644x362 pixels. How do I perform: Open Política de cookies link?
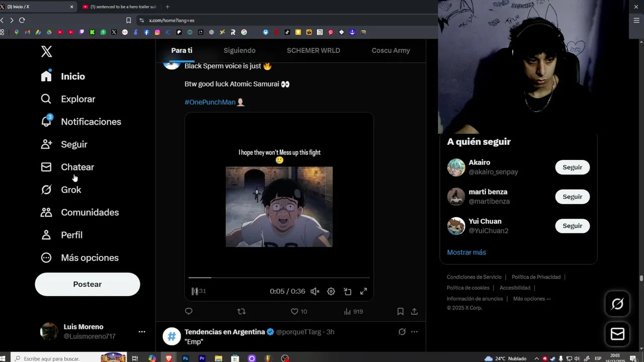[468, 288]
